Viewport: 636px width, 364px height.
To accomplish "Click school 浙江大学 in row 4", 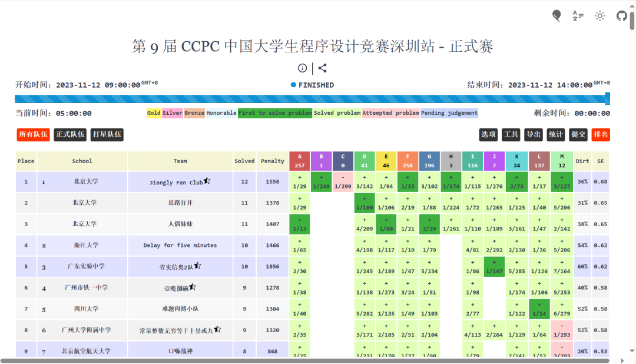I will coord(86,245).
